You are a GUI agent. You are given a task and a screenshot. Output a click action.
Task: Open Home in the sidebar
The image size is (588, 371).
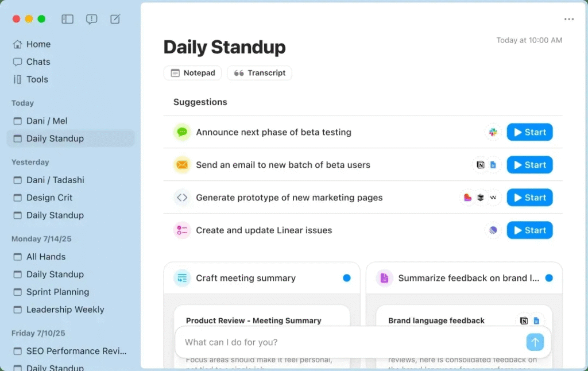(x=38, y=44)
